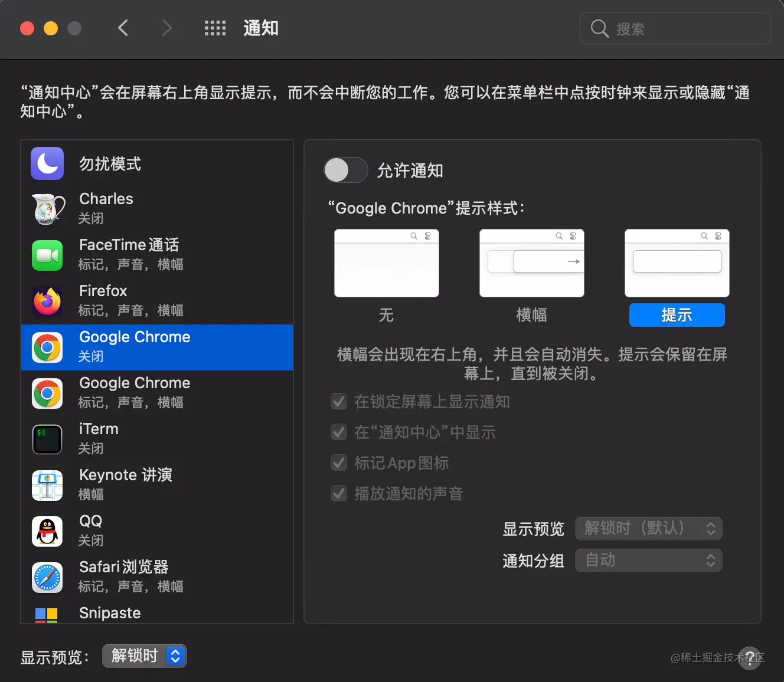The height and width of the screenshot is (682, 784).
Task: Select the FaceTime app icon
Action: (47, 255)
